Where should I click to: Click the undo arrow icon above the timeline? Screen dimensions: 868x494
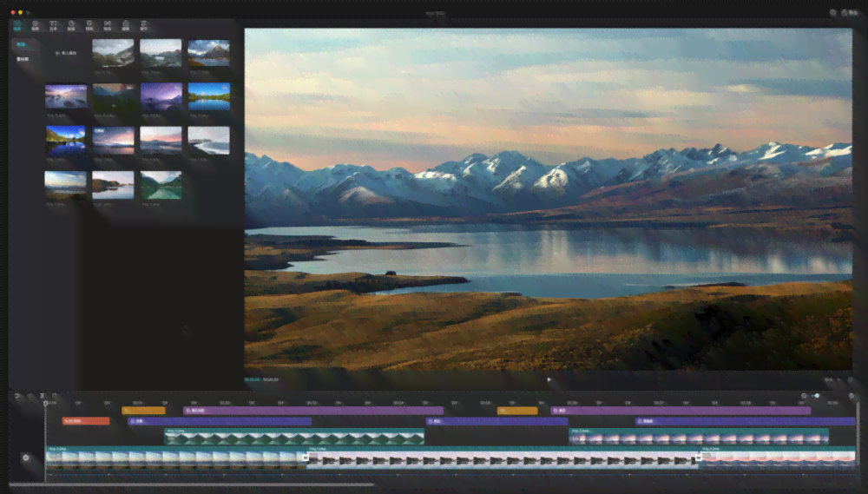[x=17, y=396]
